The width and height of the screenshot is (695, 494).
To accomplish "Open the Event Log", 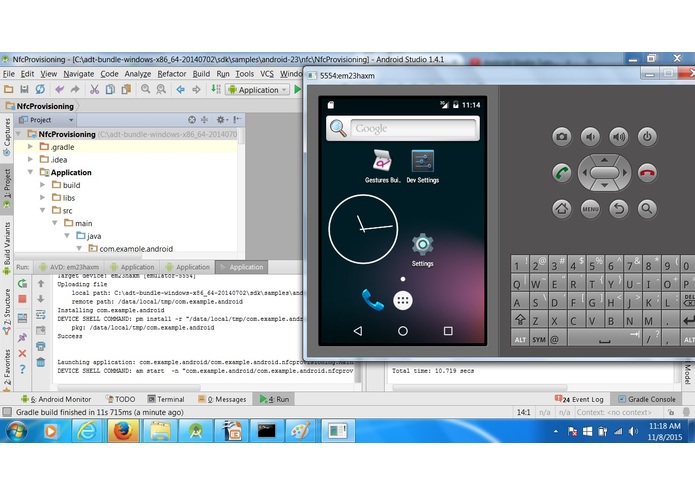I will (x=579, y=399).
